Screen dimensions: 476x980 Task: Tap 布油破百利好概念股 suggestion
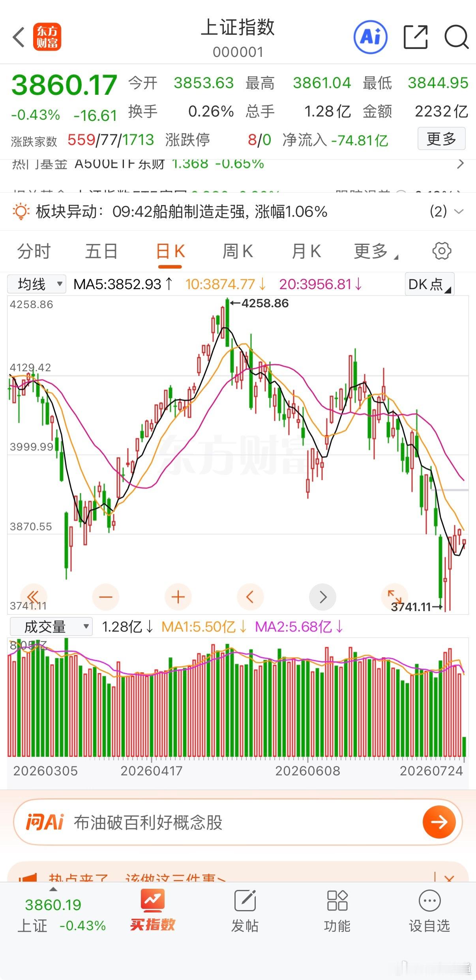tap(148, 822)
